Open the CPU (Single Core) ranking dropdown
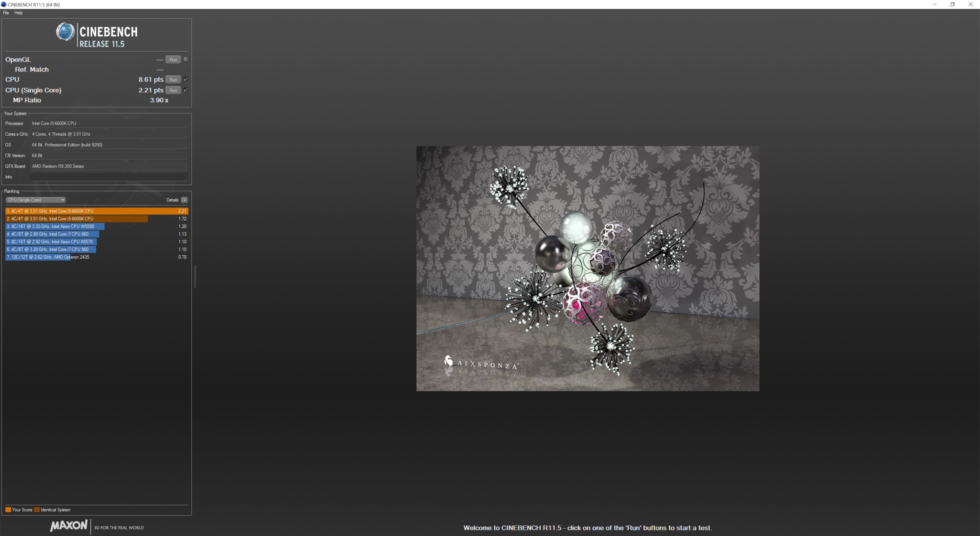The image size is (980, 536). point(35,200)
